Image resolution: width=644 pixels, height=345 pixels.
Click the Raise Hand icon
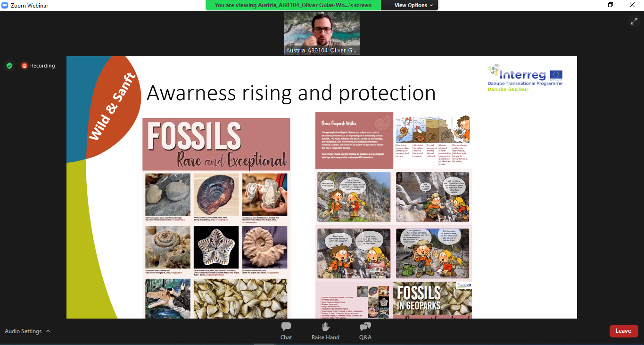pos(325,330)
